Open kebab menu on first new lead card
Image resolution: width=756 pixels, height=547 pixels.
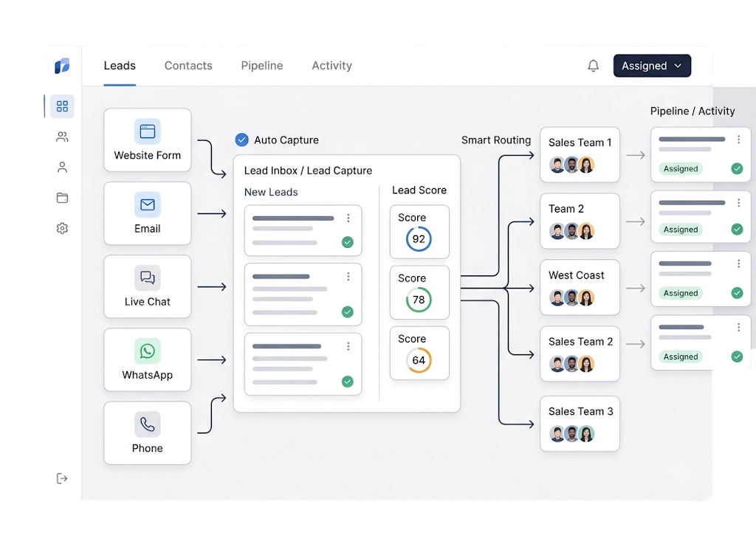348,219
